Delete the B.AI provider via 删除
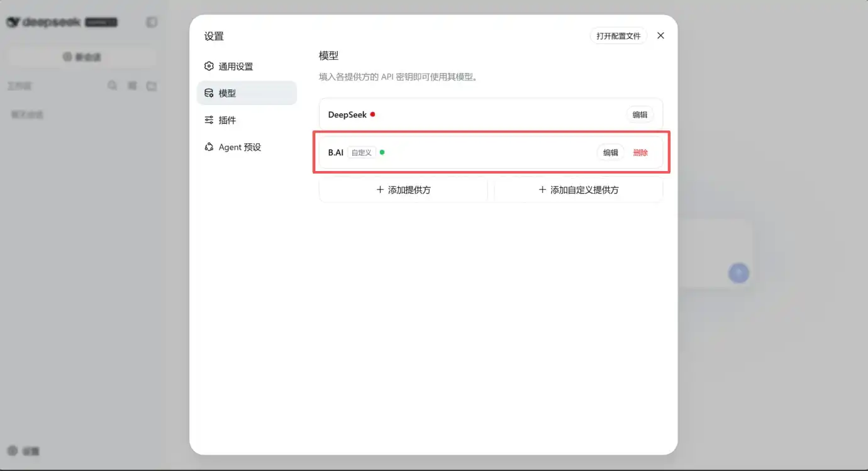The width and height of the screenshot is (868, 471). 640,152
